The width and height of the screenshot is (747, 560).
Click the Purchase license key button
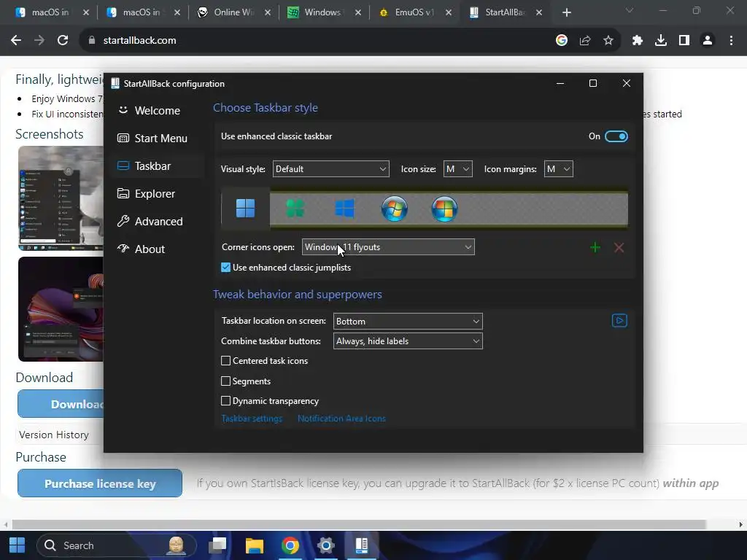[100, 483]
